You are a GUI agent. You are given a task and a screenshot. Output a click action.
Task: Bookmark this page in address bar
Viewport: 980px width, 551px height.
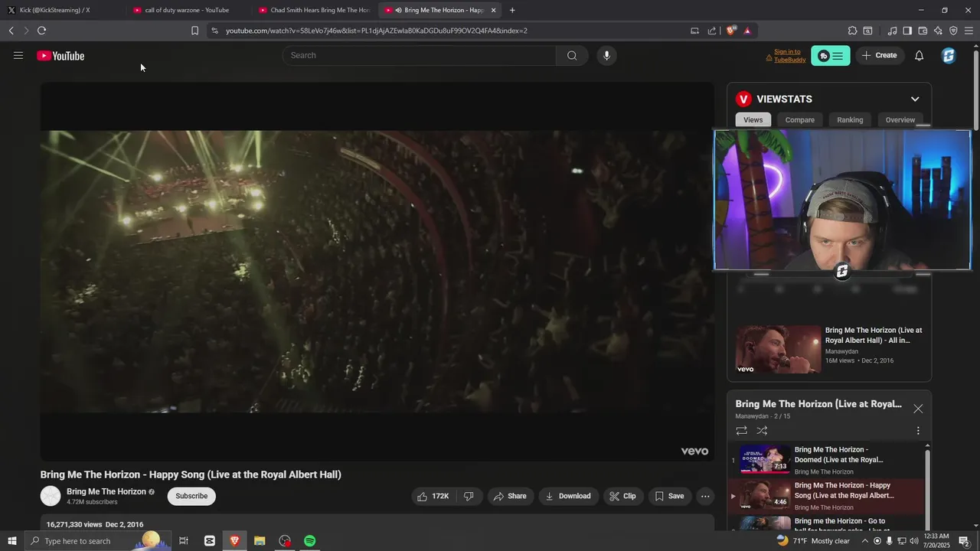click(194, 31)
